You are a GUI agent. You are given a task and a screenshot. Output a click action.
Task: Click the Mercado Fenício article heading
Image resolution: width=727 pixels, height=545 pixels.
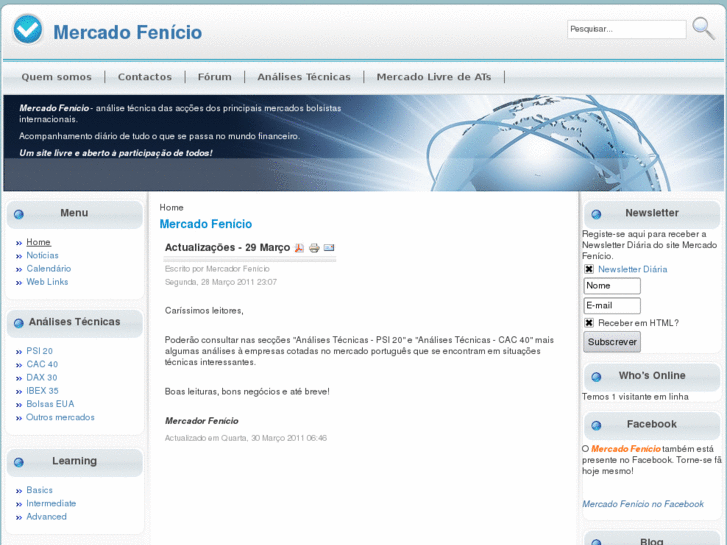click(x=206, y=224)
